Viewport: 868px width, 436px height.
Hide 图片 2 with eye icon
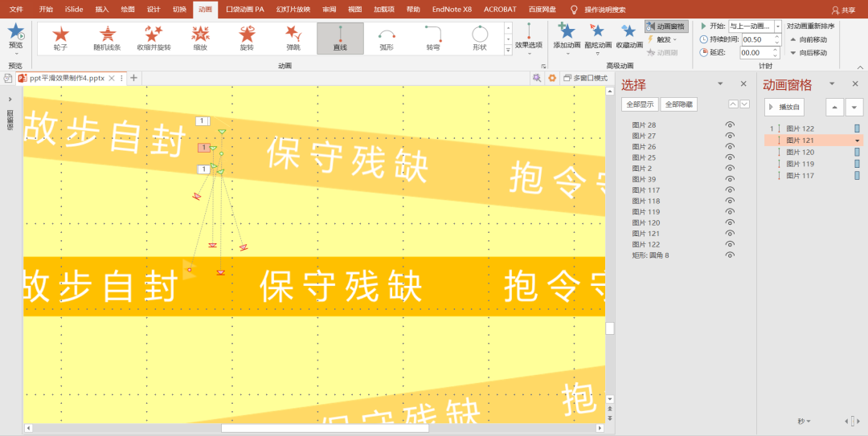coord(730,168)
